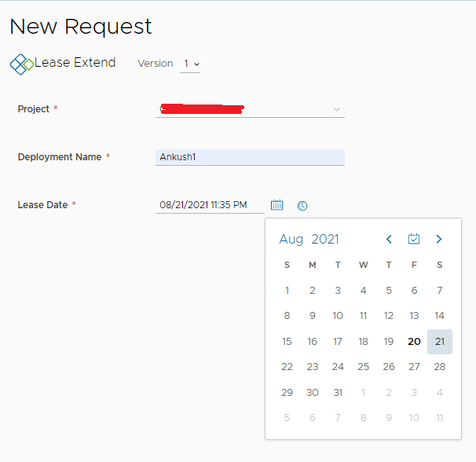476x462 pixels.
Task: Open the Aug month picker
Action: tap(291, 239)
